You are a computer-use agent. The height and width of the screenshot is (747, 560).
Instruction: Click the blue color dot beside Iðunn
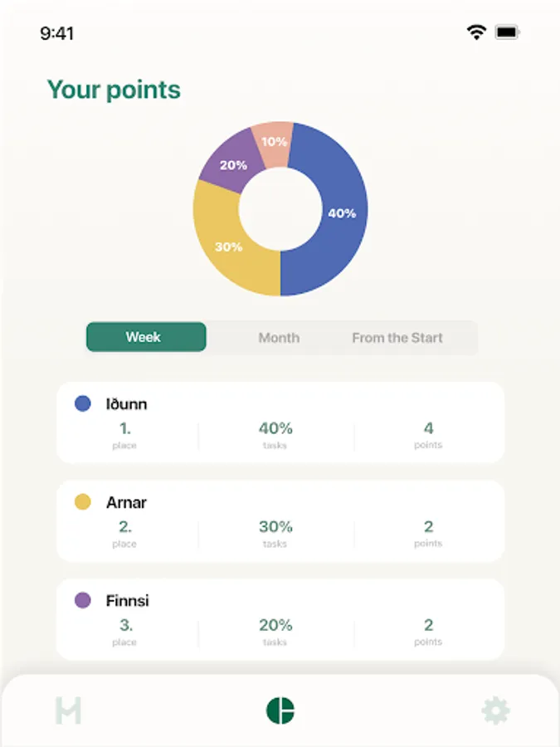coord(83,404)
